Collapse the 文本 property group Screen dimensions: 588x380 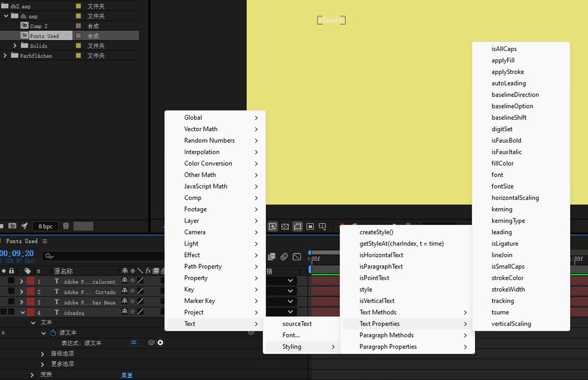33,323
